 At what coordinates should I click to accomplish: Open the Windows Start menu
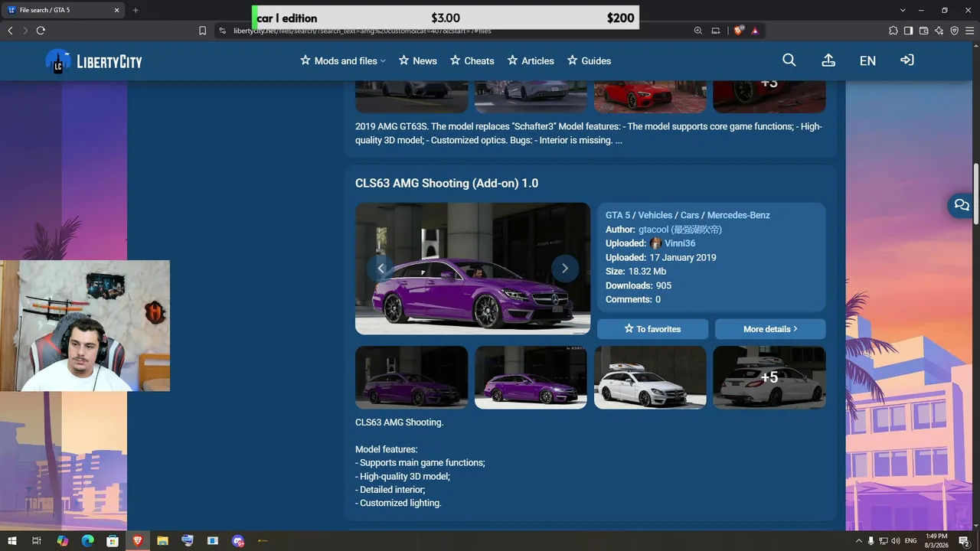[x=12, y=541]
